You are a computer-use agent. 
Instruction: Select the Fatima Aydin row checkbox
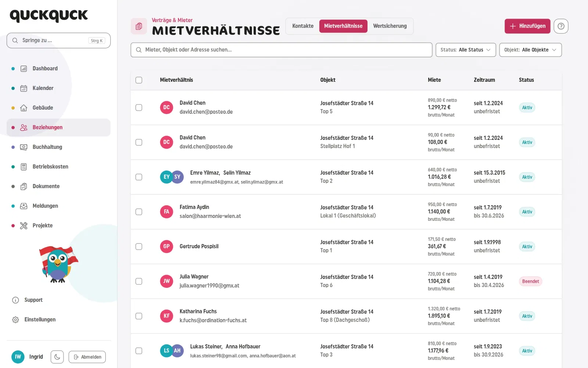[139, 212]
